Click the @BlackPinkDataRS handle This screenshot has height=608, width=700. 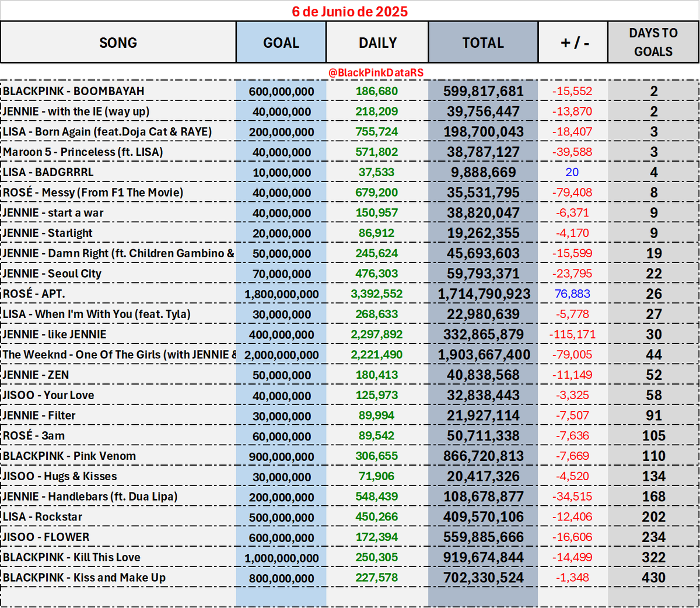coord(376,73)
